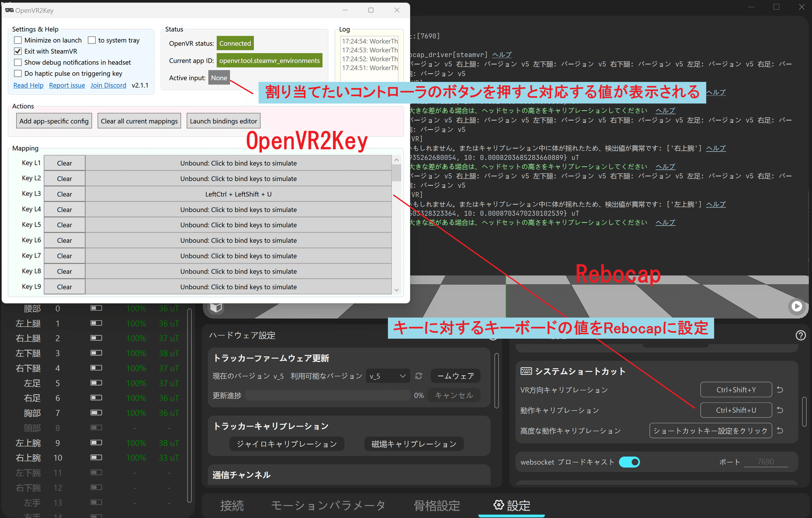Screen dimensions: 812x518
Task: Check Do haptic pulse on triggering key
Action: tap(17, 73)
